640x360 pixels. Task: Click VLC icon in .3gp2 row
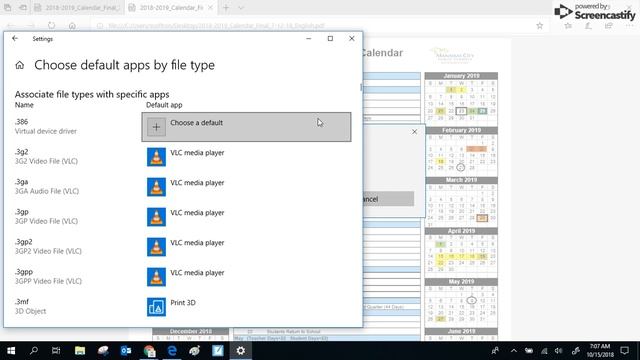pos(156,247)
